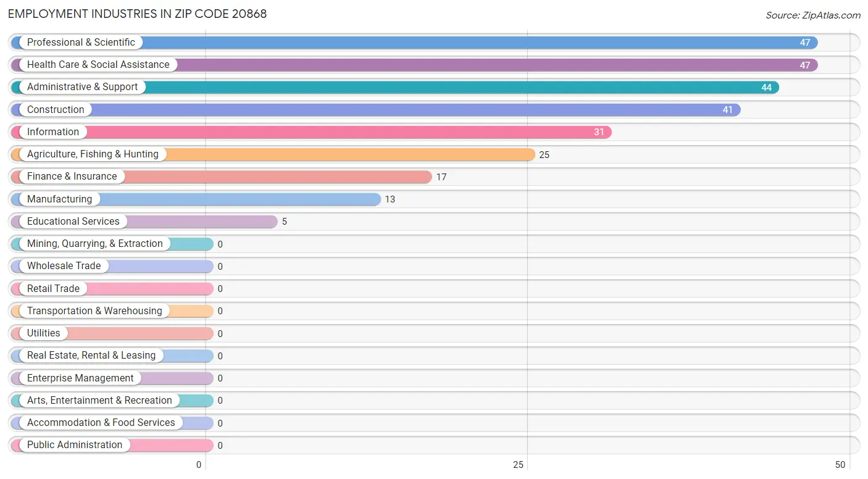868x479 pixels.
Task: Click the value 25 beside Agriculture bar
Action: (x=545, y=155)
